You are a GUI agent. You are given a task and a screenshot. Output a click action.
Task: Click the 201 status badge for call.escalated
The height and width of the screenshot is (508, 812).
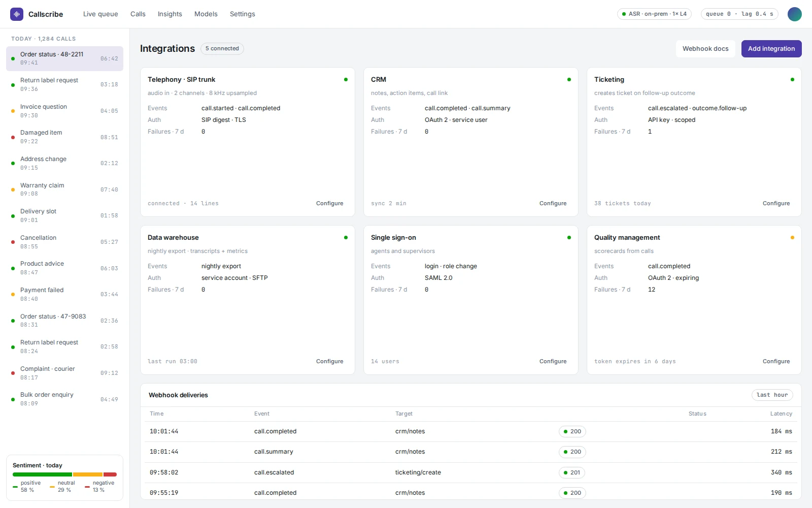coord(572,472)
